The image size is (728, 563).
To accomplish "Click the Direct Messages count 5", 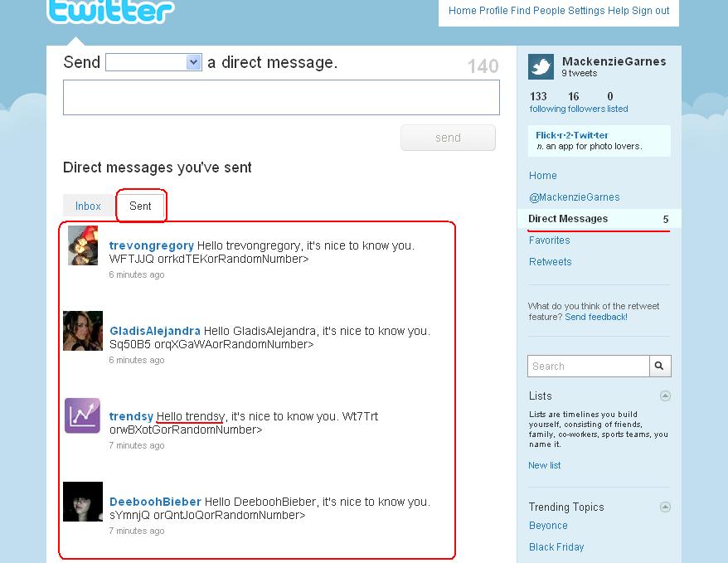I will pos(666,219).
